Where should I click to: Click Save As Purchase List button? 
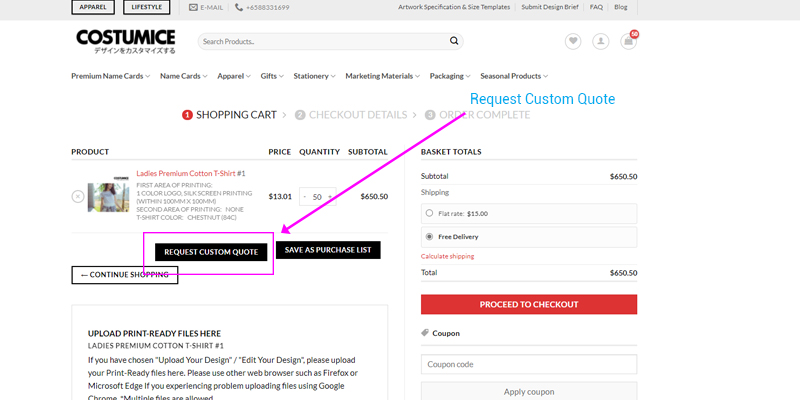tap(328, 250)
